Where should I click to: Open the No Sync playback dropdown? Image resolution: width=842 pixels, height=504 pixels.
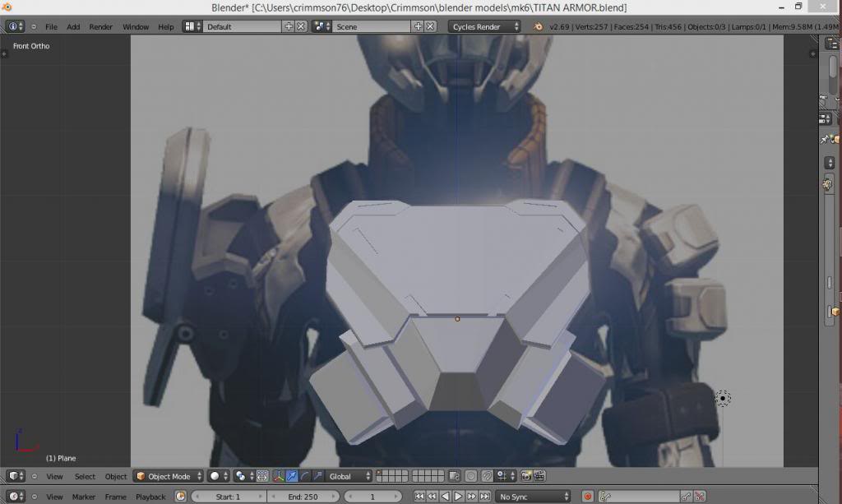(533, 497)
